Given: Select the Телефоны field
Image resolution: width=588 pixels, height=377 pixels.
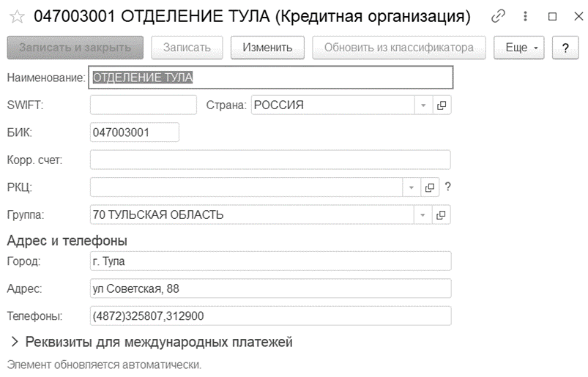Looking at the screenshot, I should pyautogui.click(x=271, y=316).
